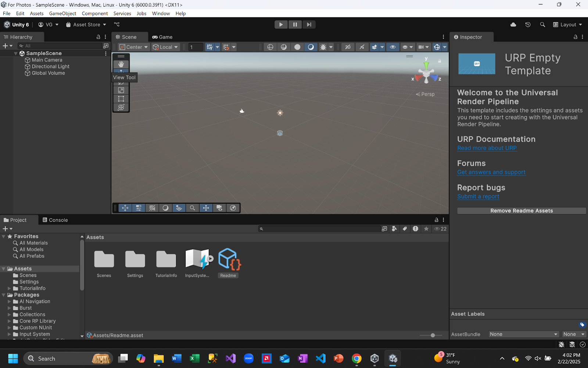Image resolution: width=588 pixels, height=368 pixels.
Task: Open the Window menu
Action: [161, 13]
